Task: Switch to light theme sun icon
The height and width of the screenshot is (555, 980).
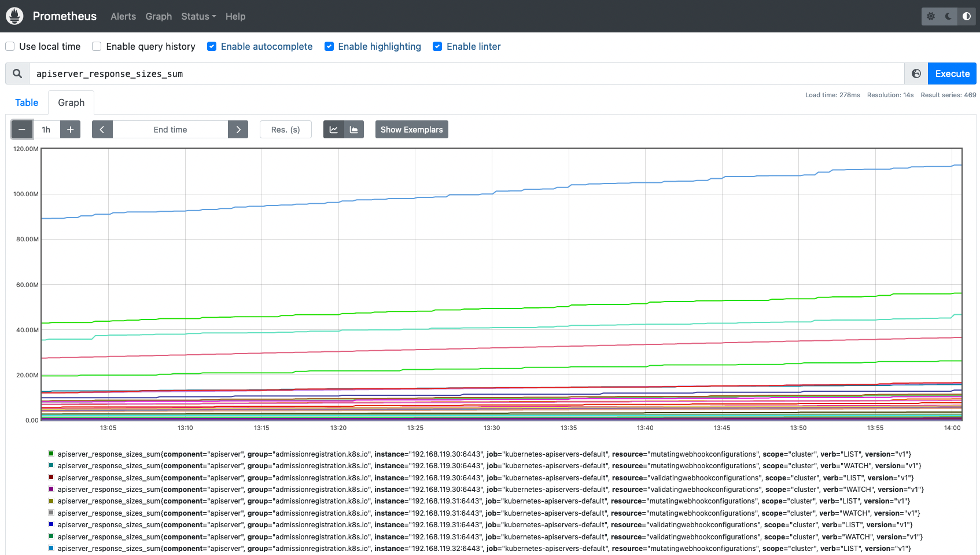Action: coord(931,16)
